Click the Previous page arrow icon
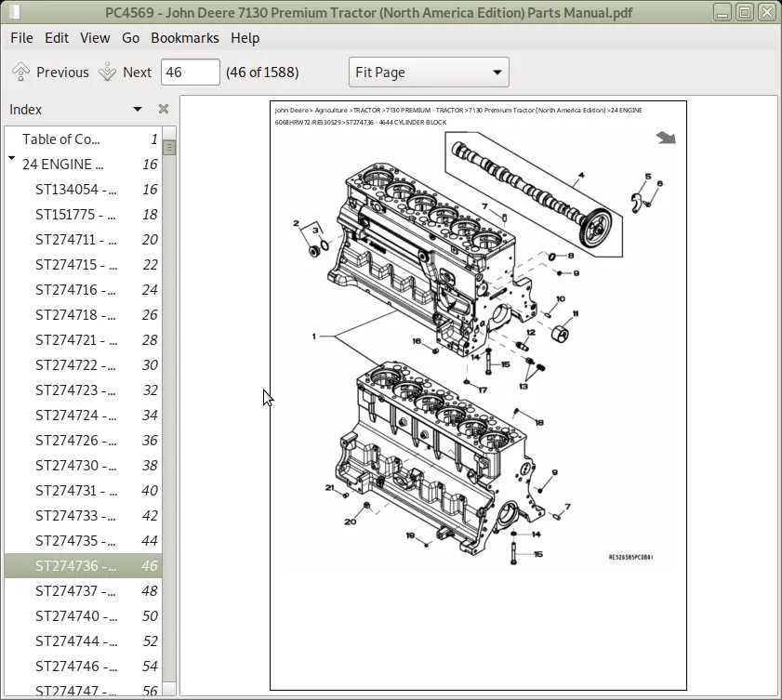782x700 pixels. pos(20,72)
